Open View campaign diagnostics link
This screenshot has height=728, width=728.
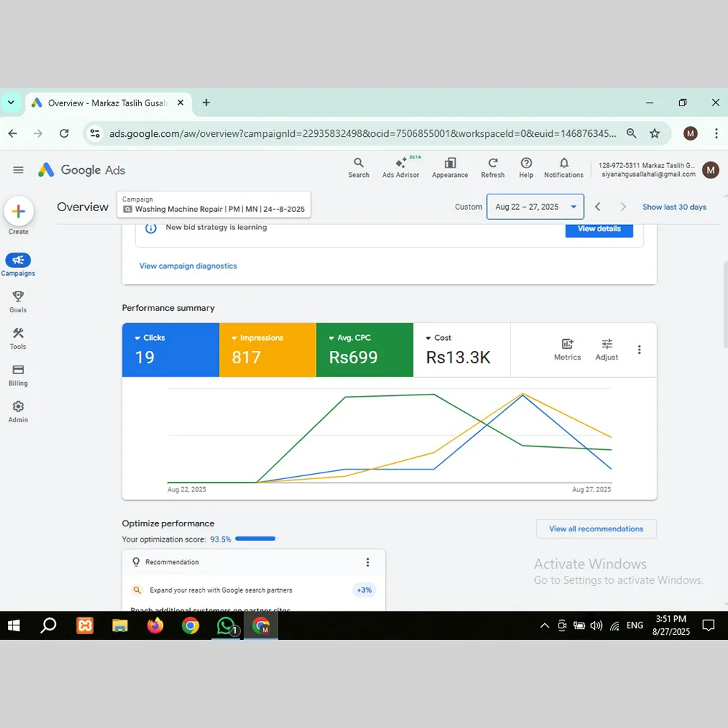pos(188,266)
